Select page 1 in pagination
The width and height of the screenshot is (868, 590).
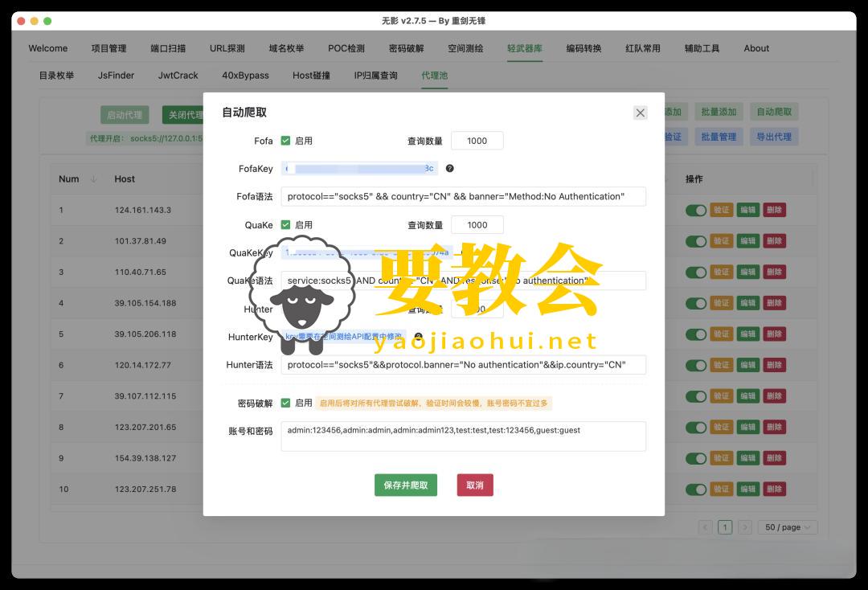725,527
